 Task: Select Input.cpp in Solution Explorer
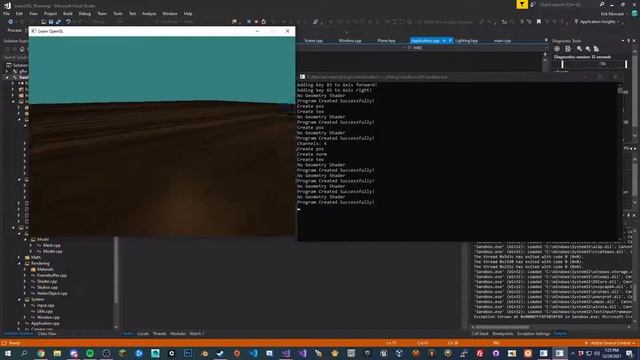pos(45,305)
